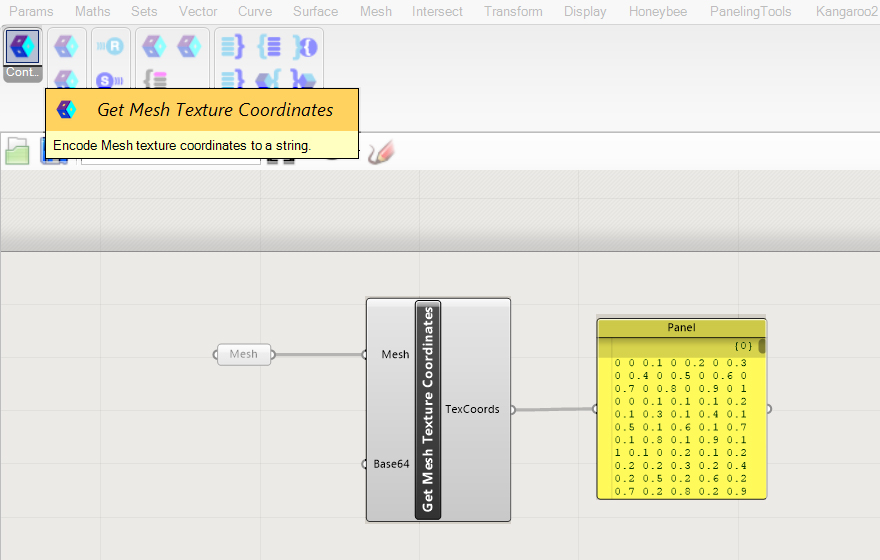
Task: Click the highlighted Get Mesh Texture Coordinates icon
Action: (22, 46)
